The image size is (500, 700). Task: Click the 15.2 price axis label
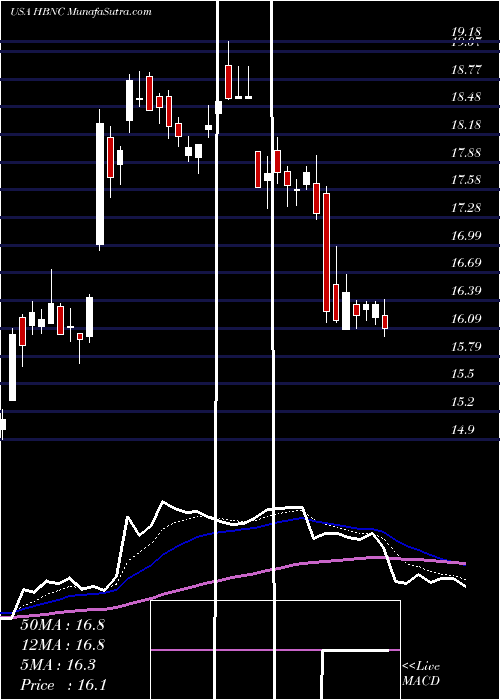click(462, 402)
